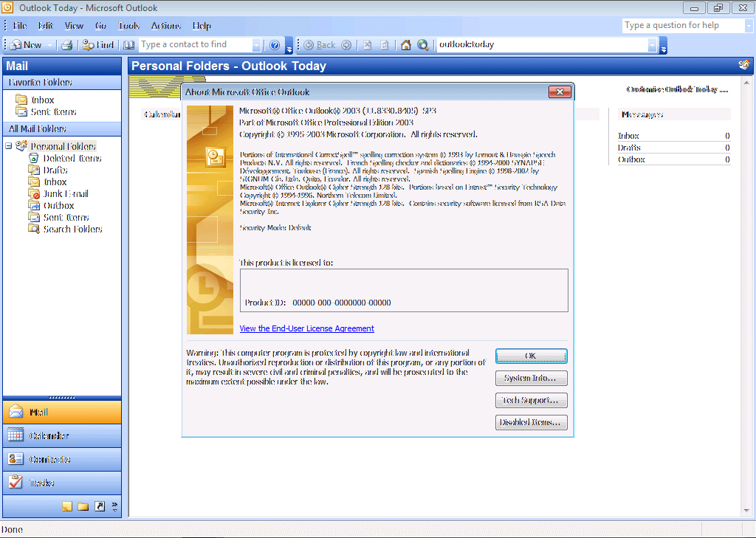This screenshot has width=756, height=538.
Task: Open the Tools menu
Action: point(128,26)
